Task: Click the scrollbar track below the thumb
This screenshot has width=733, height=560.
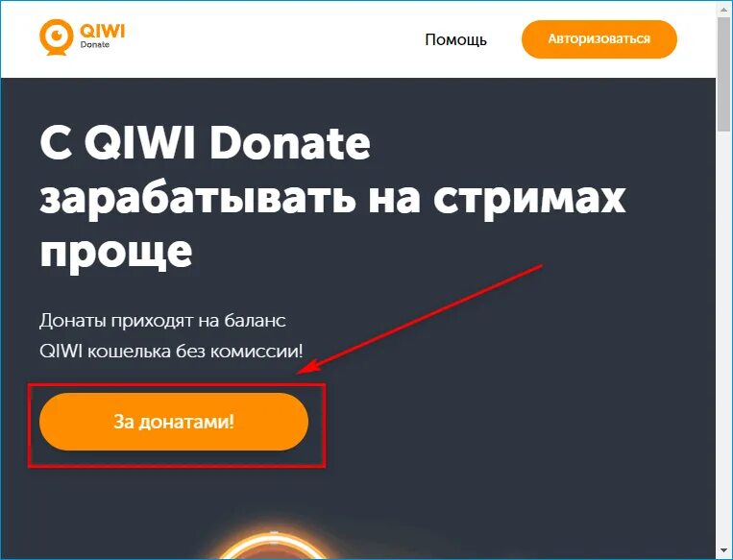Action: (724, 336)
